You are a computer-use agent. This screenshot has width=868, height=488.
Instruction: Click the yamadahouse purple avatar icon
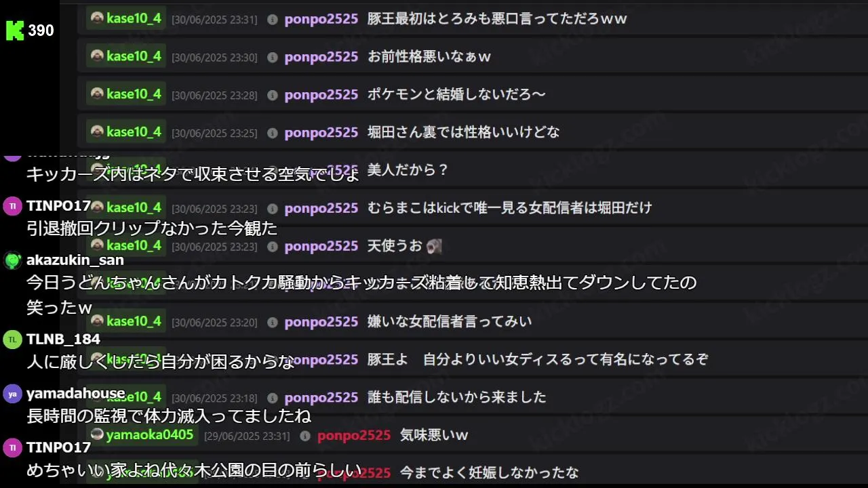[x=13, y=394]
